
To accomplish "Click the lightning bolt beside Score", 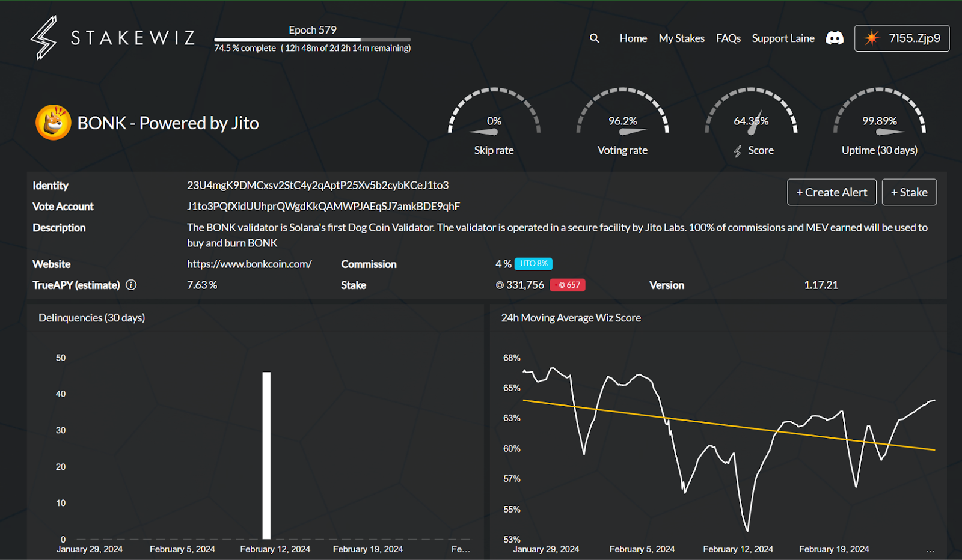I will pyautogui.click(x=738, y=151).
